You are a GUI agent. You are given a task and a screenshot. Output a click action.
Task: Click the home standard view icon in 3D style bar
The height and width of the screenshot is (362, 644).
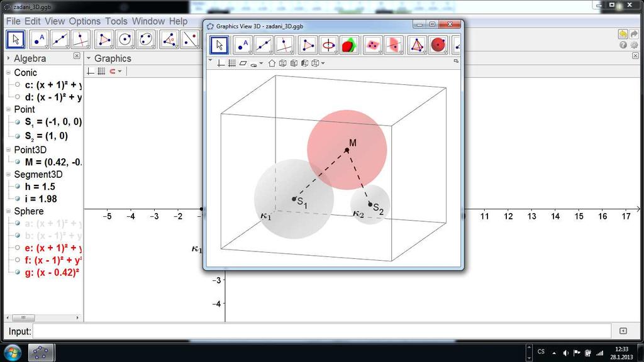pyautogui.click(x=272, y=63)
